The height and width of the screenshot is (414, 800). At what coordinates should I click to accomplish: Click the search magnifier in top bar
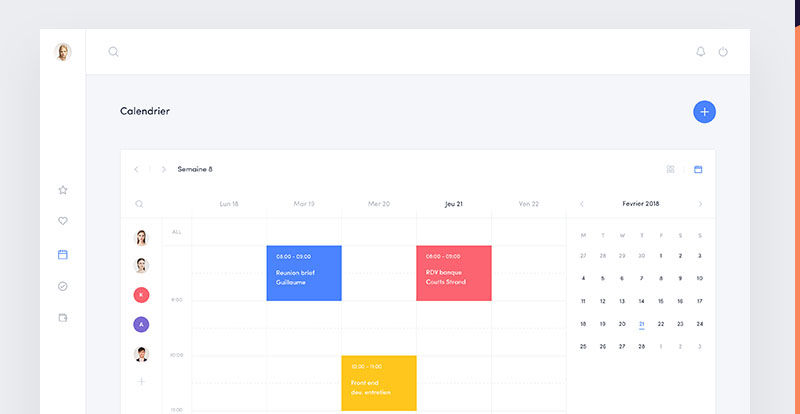(x=113, y=52)
